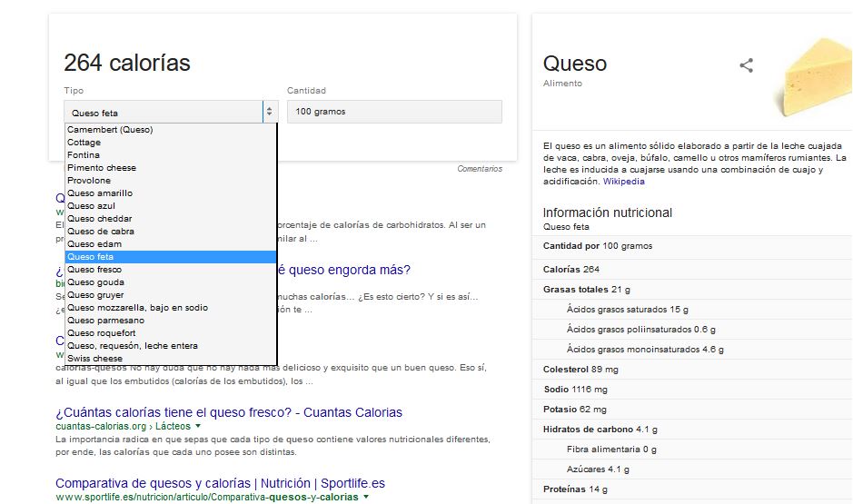Choose Queso edam option
This screenshot has width=853, height=504.
click(170, 243)
